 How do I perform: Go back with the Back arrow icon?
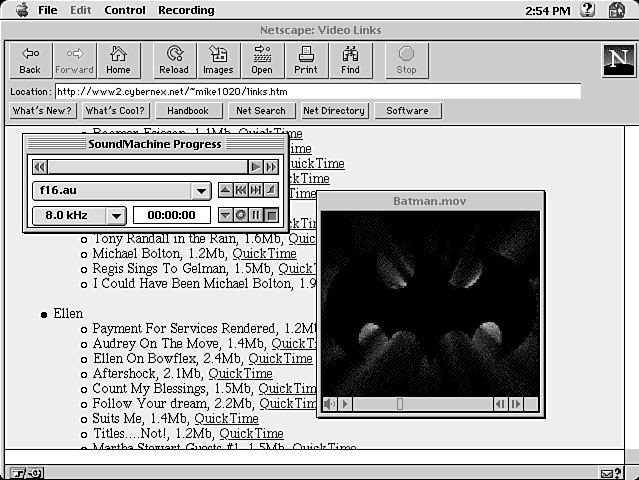pyautogui.click(x=30, y=60)
